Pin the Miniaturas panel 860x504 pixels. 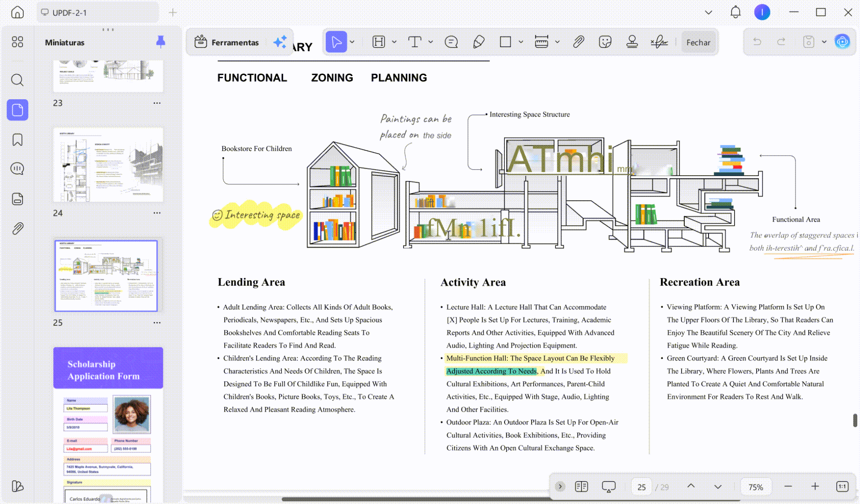[161, 42]
